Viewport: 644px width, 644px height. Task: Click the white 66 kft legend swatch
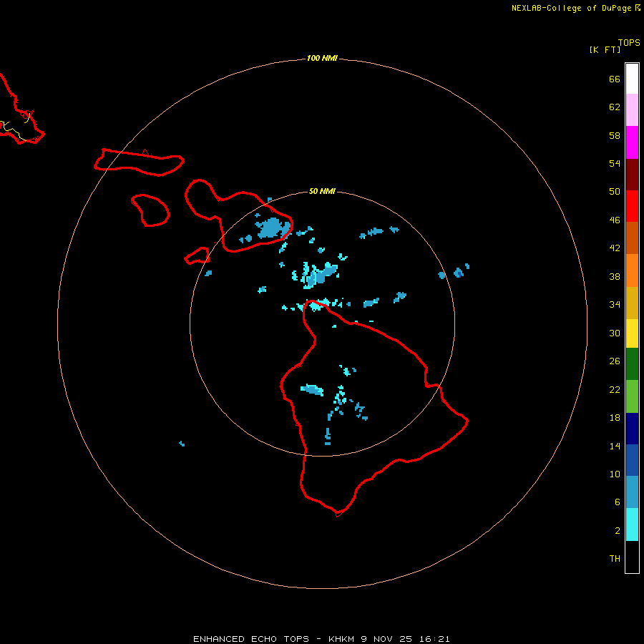(x=632, y=79)
